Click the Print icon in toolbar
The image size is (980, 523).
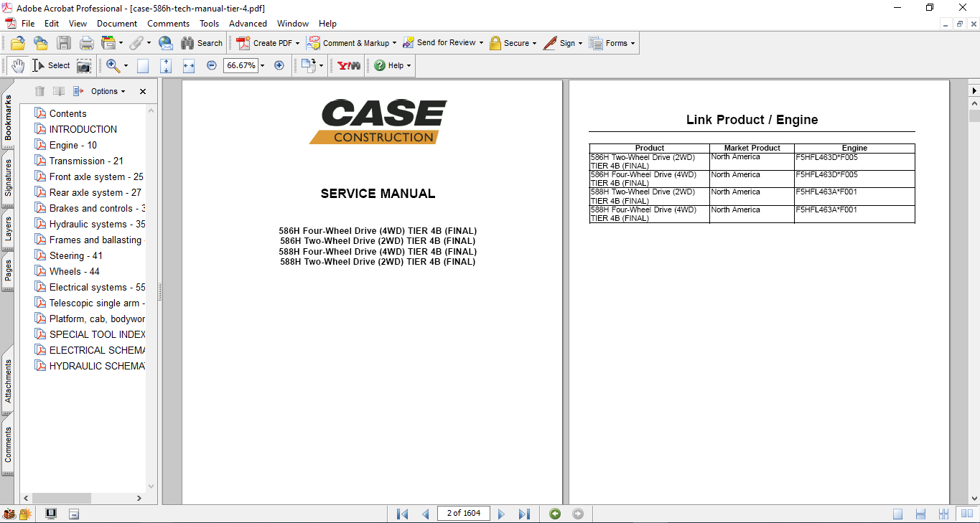coord(86,43)
